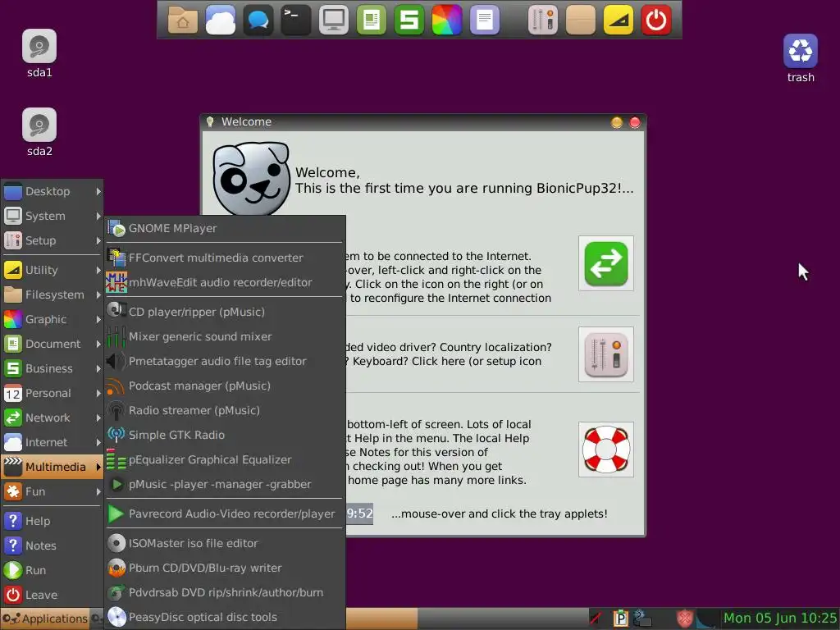Launch Pmetatagger audio file tag editor
The width and height of the screenshot is (840, 630).
pyautogui.click(x=225, y=361)
